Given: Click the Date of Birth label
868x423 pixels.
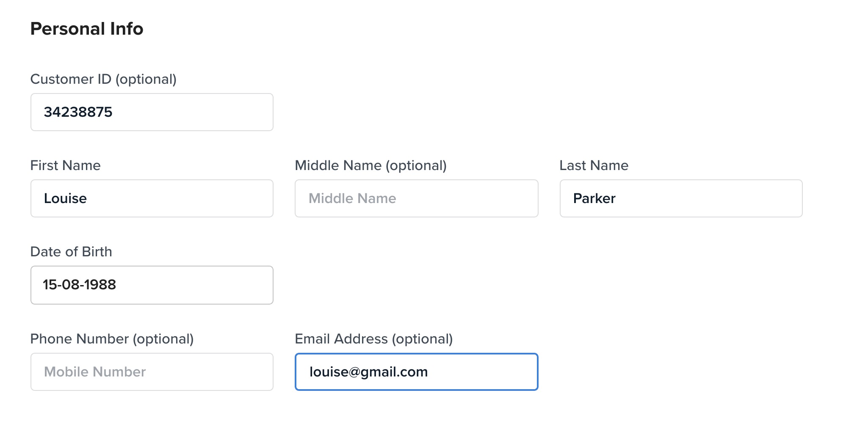Looking at the screenshot, I should point(71,252).
